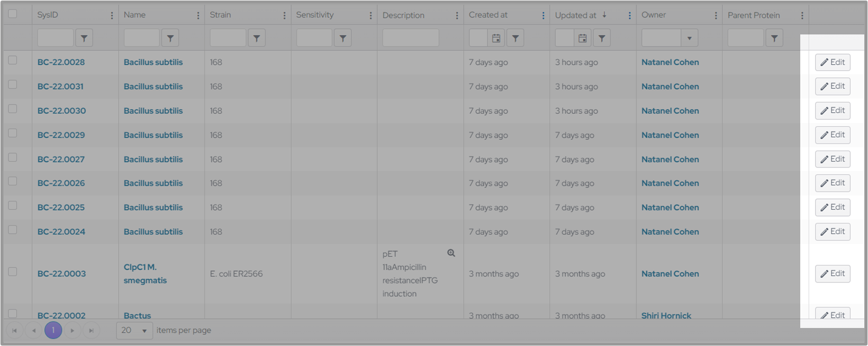Open calendar picker in Created at filter
The width and height of the screenshot is (868, 346).
click(496, 38)
